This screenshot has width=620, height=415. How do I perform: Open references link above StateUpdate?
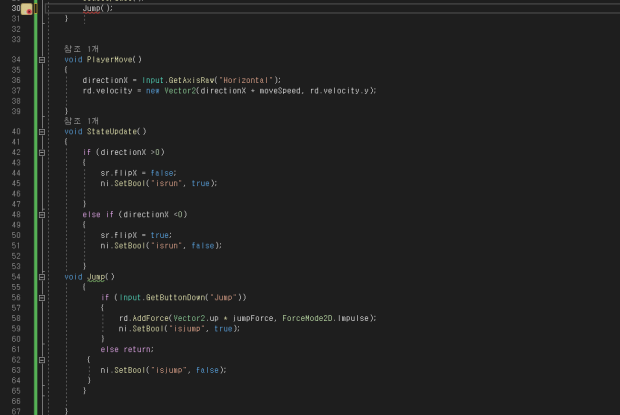click(81, 121)
